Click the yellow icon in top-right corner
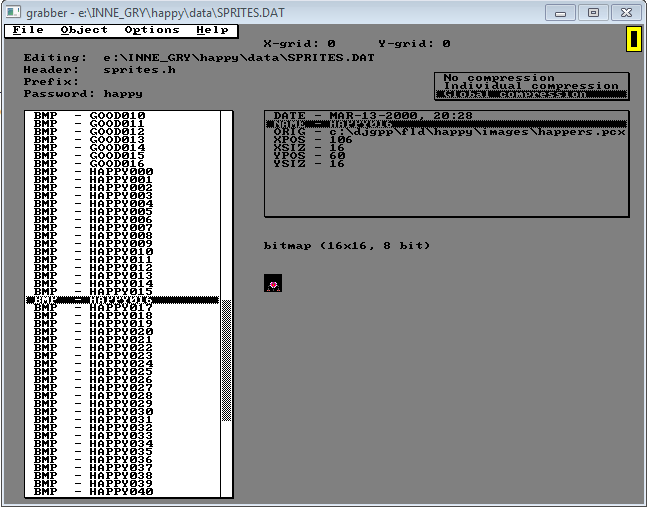This screenshot has height=509, width=649. [x=634, y=39]
